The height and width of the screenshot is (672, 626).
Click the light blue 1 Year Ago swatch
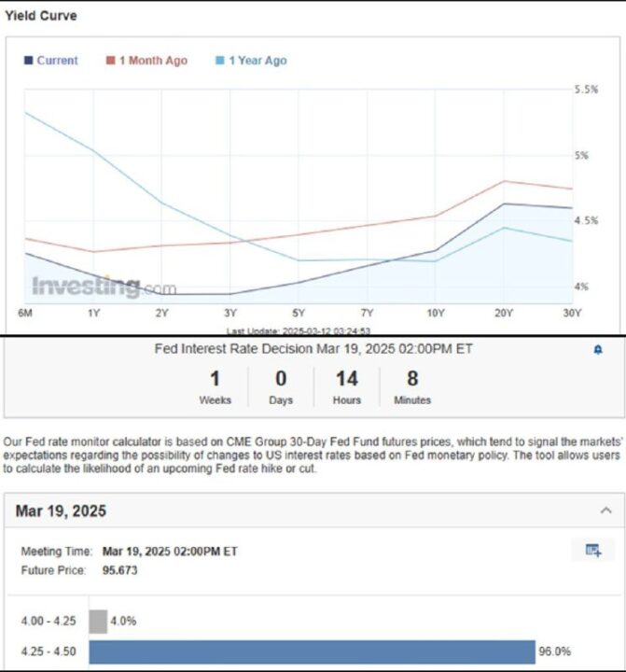[x=220, y=61]
